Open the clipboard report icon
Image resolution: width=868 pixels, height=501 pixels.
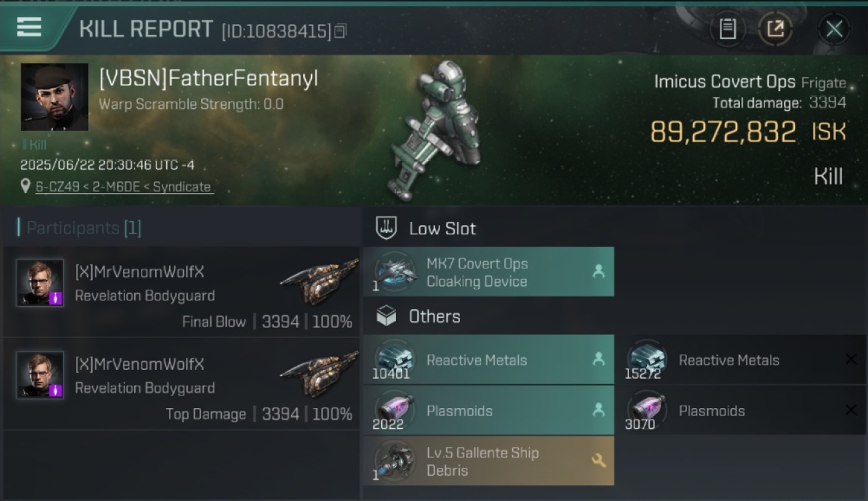click(728, 29)
